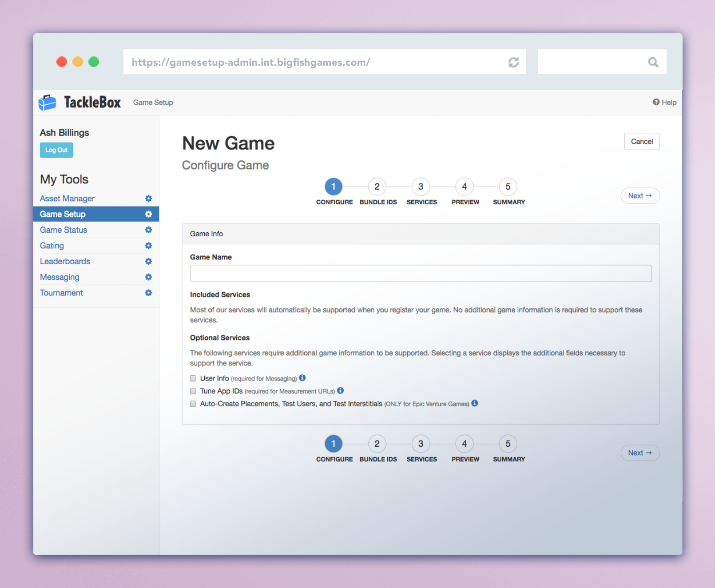Click the gear icon next to Messaging
Screen dimensions: 715x588
click(x=148, y=277)
